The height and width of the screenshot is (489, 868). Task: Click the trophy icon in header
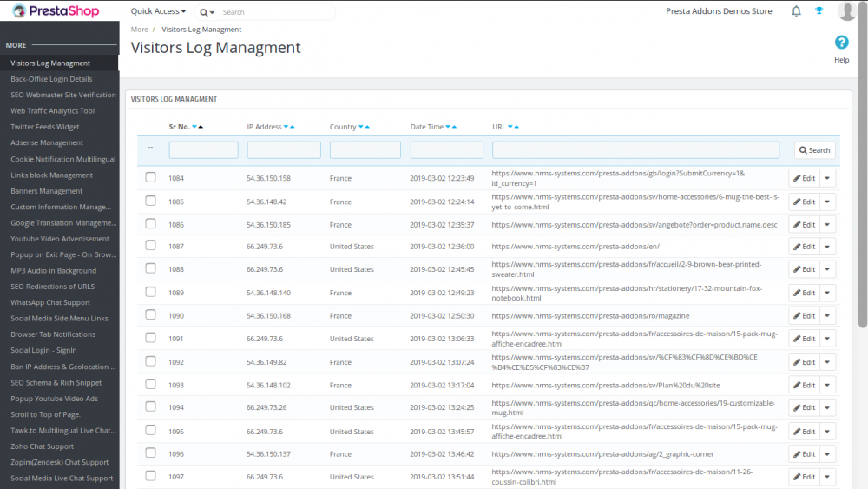[x=819, y=11]
